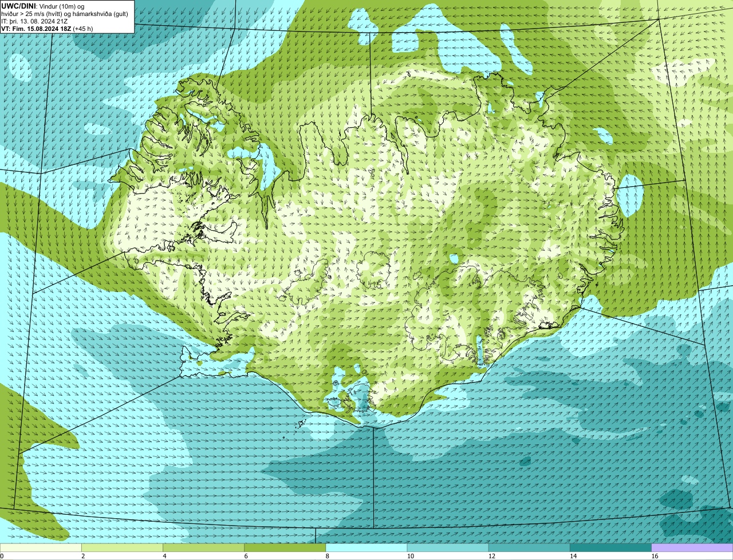Click the 12–14 m/s teal legend swatch
Image resolution: width=733 pixels, height=560 pixels.
coord(529,548)
